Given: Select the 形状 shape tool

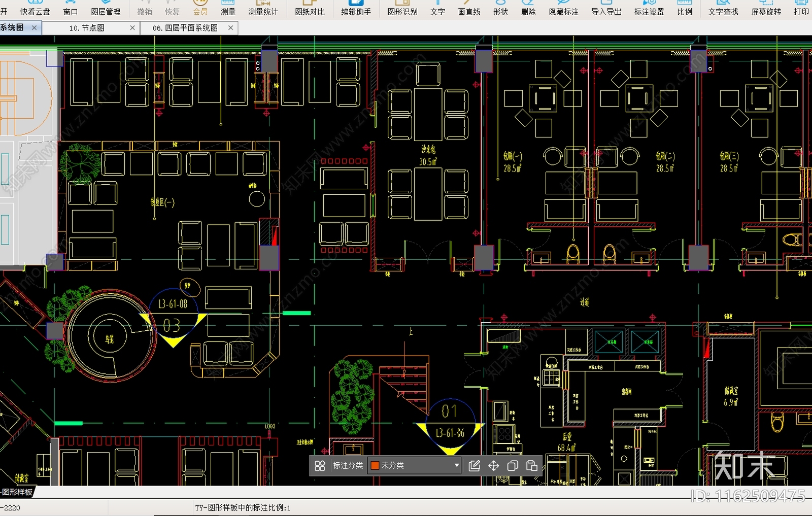Looking at the screenshot, I should pos(500,8).
